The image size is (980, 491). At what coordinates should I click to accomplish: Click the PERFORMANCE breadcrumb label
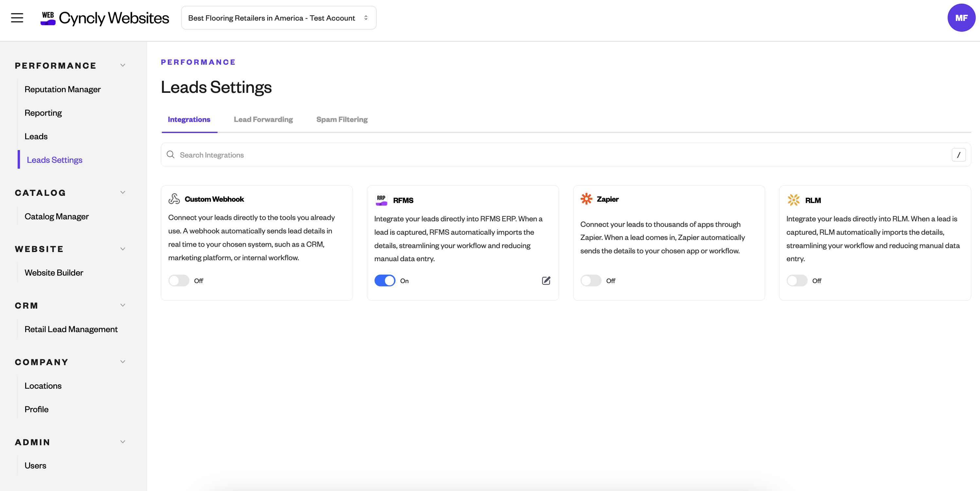198,62
